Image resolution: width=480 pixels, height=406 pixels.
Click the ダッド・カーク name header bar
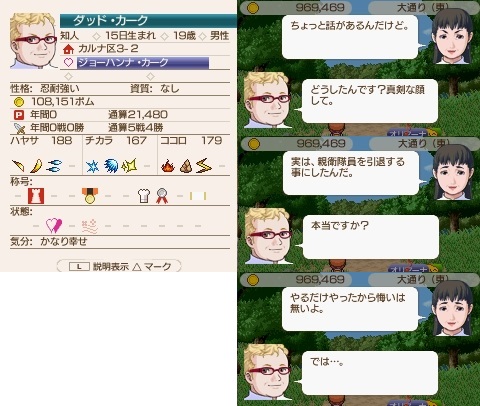click(148, 21)
